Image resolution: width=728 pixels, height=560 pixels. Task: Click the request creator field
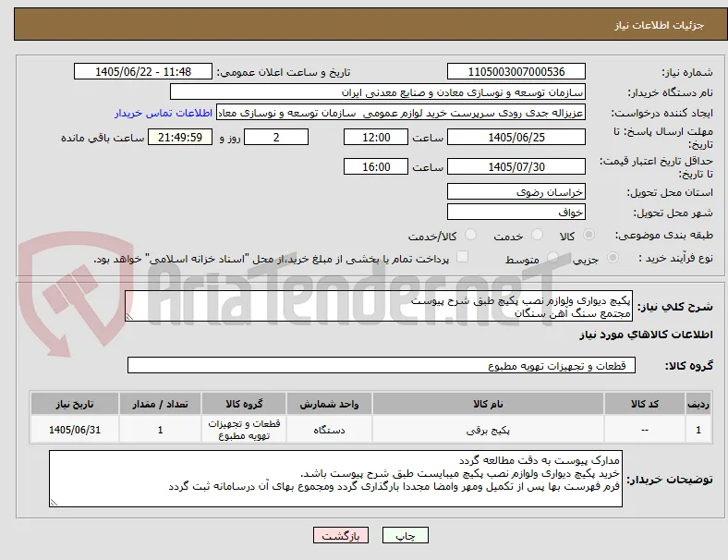(x=401, y=113)
